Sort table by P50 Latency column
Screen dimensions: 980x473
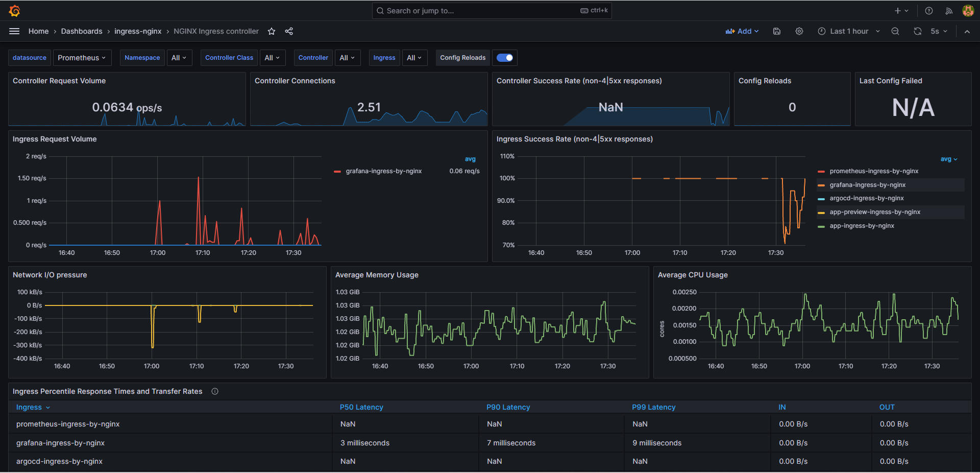tap(361, 407)
